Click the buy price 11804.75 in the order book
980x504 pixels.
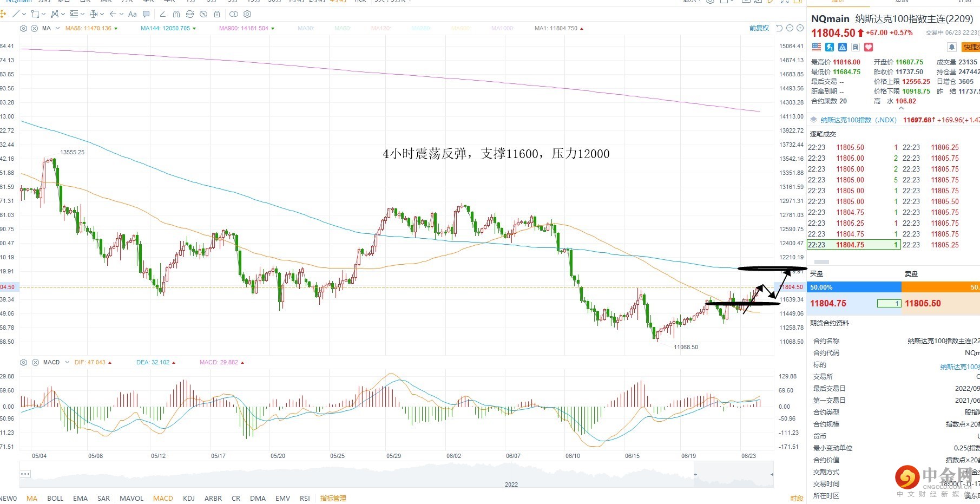[x=828, y=304]
